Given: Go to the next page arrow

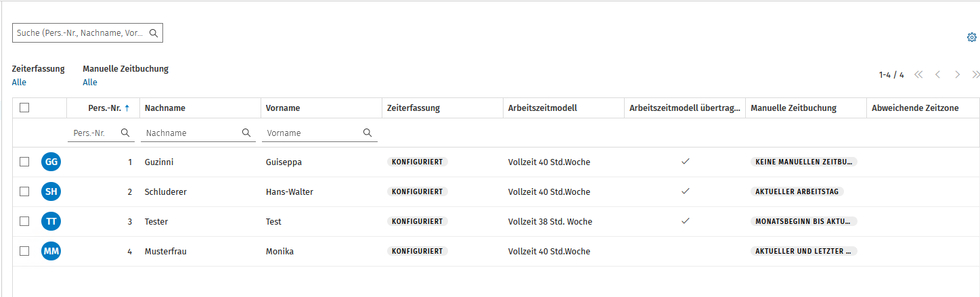Looking at the screenshot, I should 957,74.
